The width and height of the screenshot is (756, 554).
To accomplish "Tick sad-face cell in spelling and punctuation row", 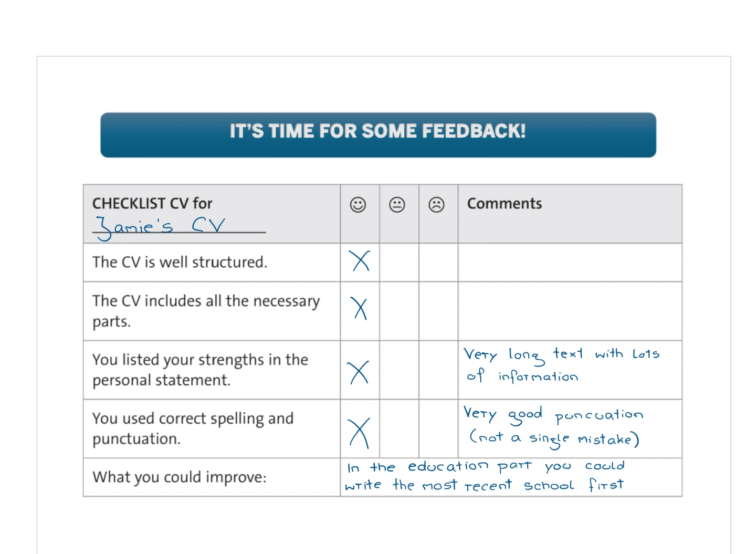I will 438,428.
